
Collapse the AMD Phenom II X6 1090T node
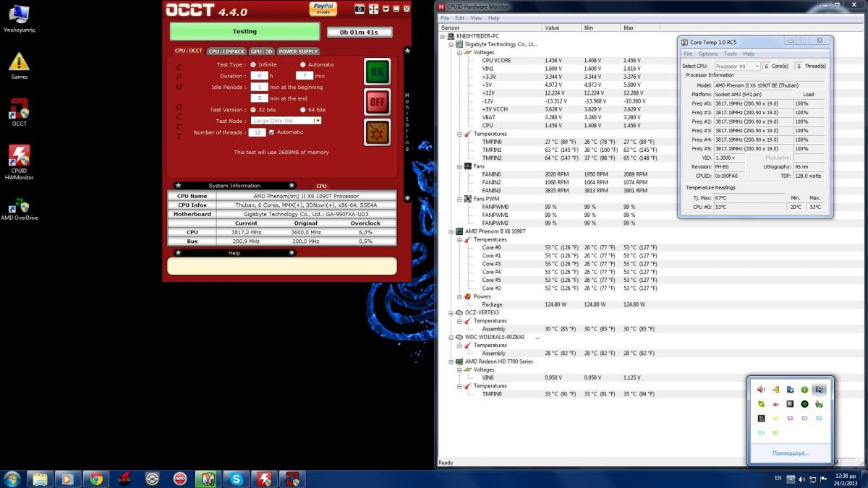451,231
